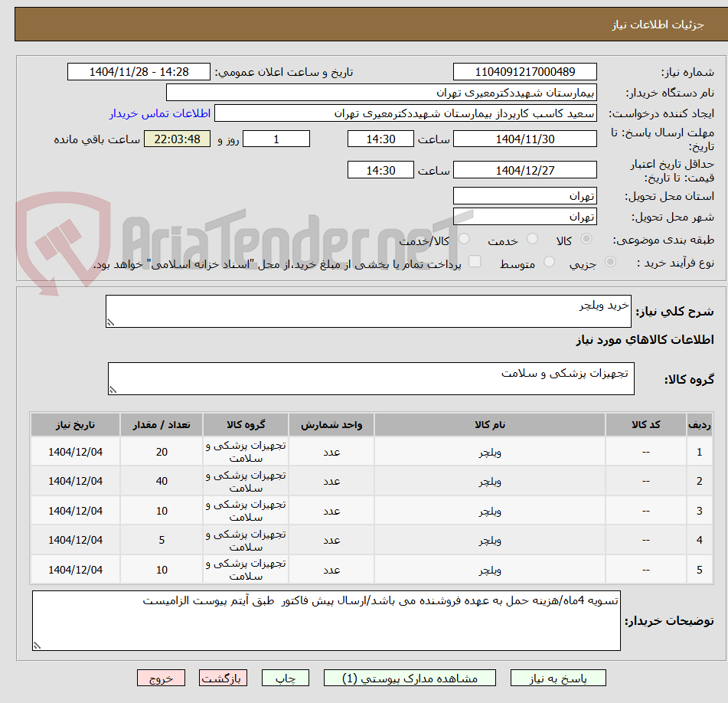This screenshot has width=728, height=703.
Task: Open مشاهده مدارک پیوستی (1) attachments
Action: tap(409, 678)
